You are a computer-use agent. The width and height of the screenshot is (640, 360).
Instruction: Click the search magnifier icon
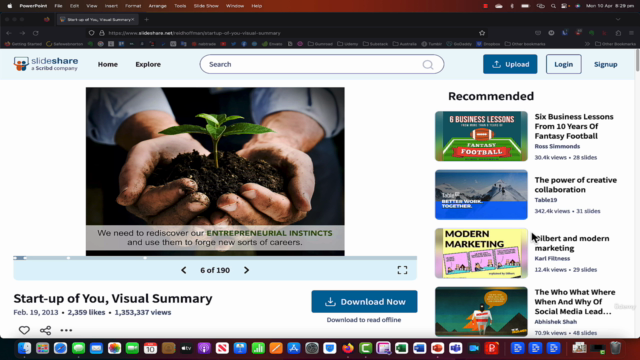tap(428, 64)
